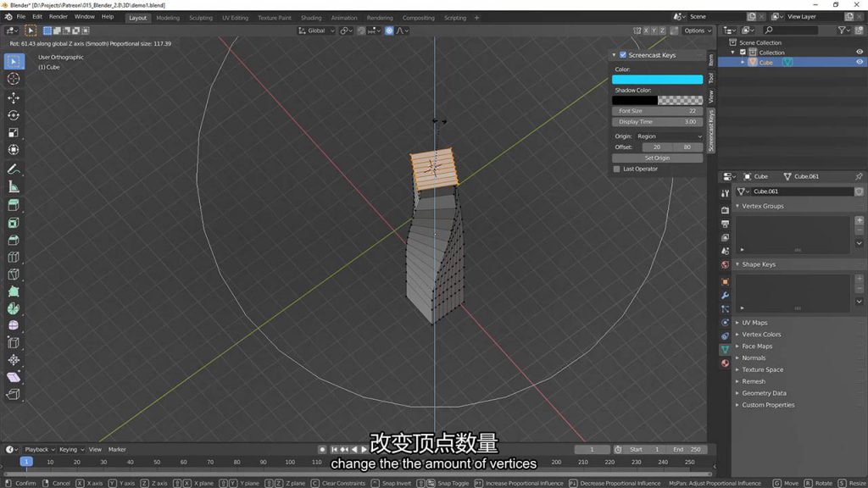Select the Inset Faces tool
Viewport: 868px width, 488px height.
tap(14, 223)
